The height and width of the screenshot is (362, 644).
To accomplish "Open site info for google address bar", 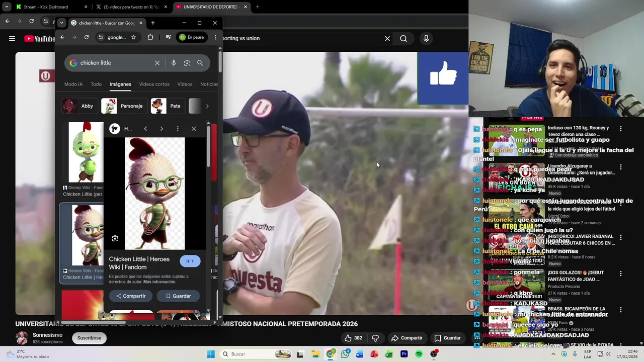I will [x=101, y=37].
